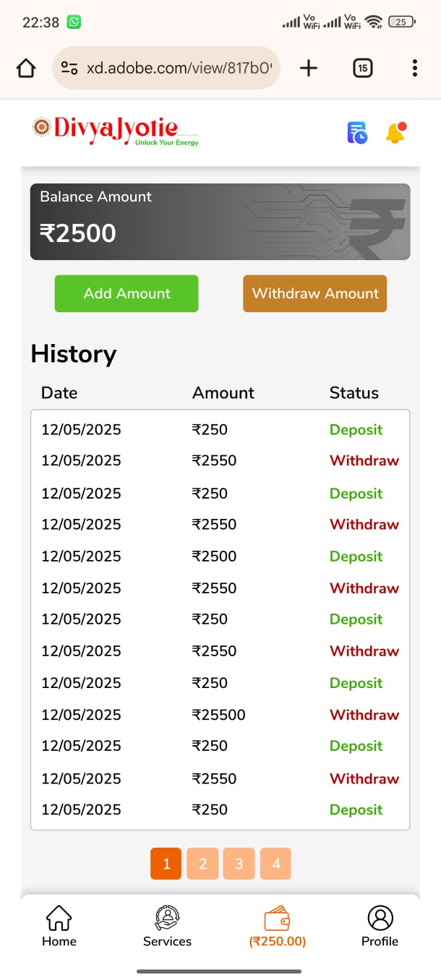Image resolution: width=441 pixels, height=980 pixels.
Task: Open the tab switcher showing 15 tabs
Action: pos(362,69)
